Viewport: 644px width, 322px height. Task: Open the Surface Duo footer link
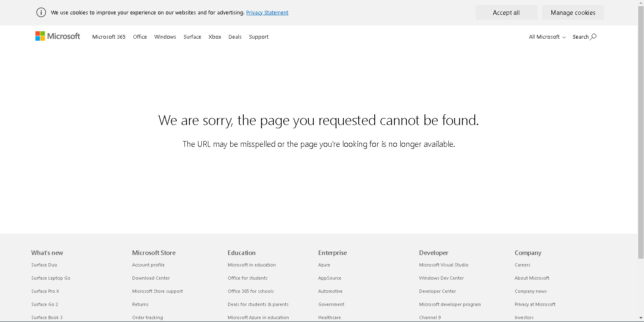[x=44, y=265]
